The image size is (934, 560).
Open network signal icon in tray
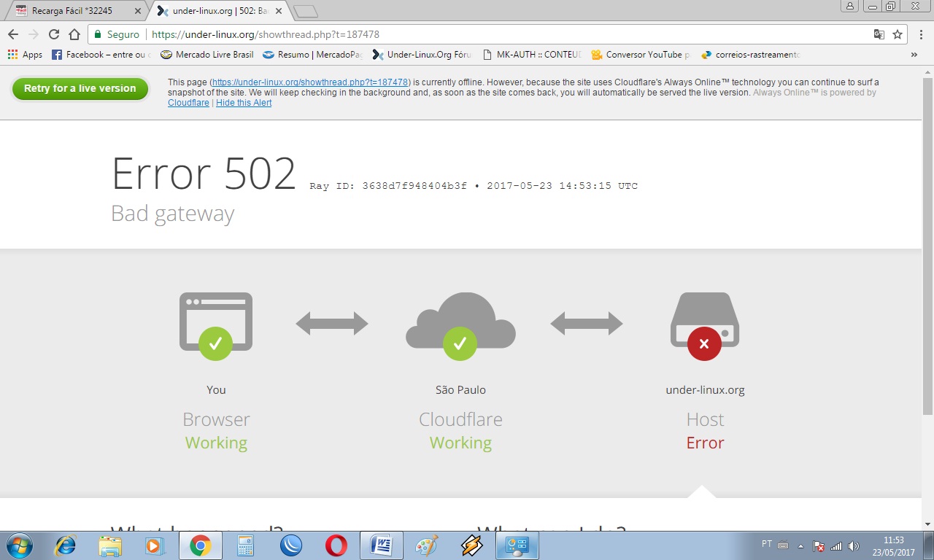836,546
